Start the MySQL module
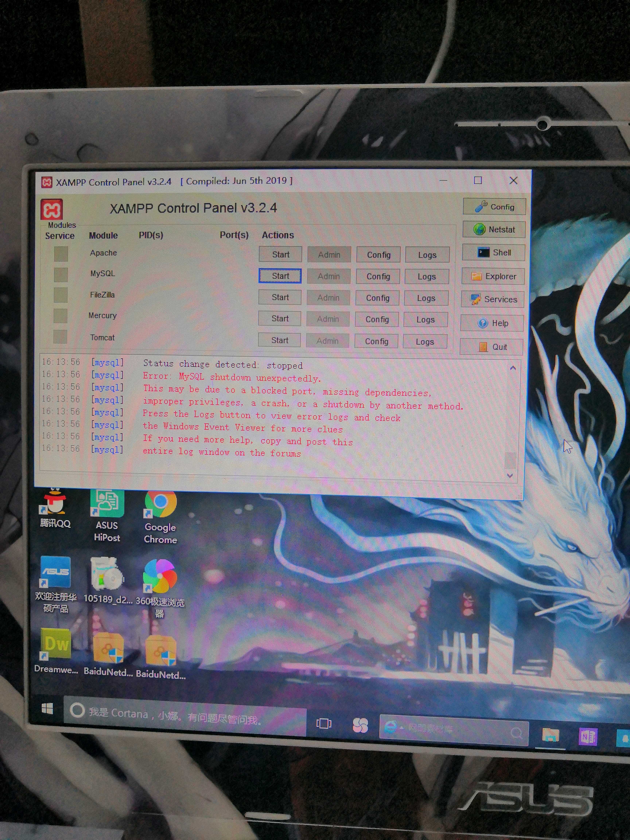 pyautogui.click(x=280, y=276)
